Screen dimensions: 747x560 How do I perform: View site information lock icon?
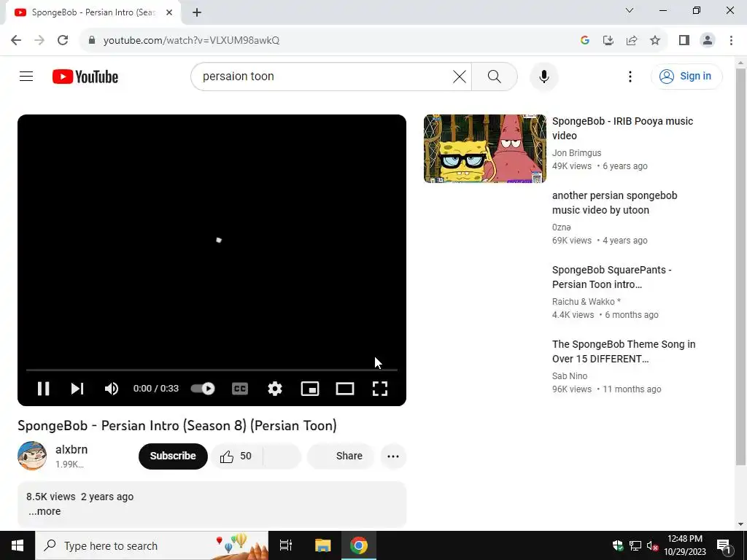(91, 40)
